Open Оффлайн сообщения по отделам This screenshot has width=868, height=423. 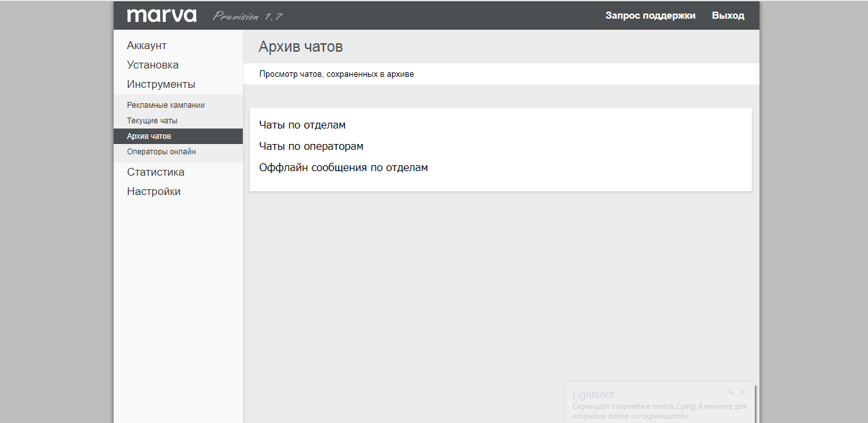click(343, 167)
